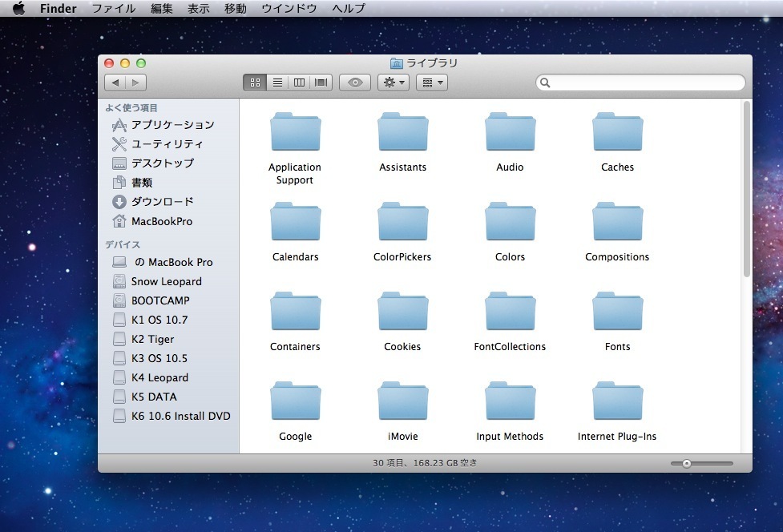
Task: Open the 表示 menu in menu bar
Action: 198,9
